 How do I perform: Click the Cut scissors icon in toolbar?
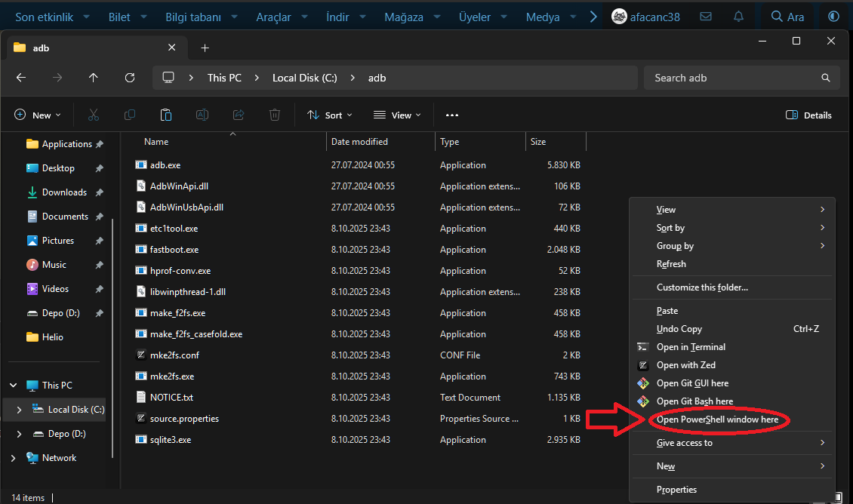(94, 115)
